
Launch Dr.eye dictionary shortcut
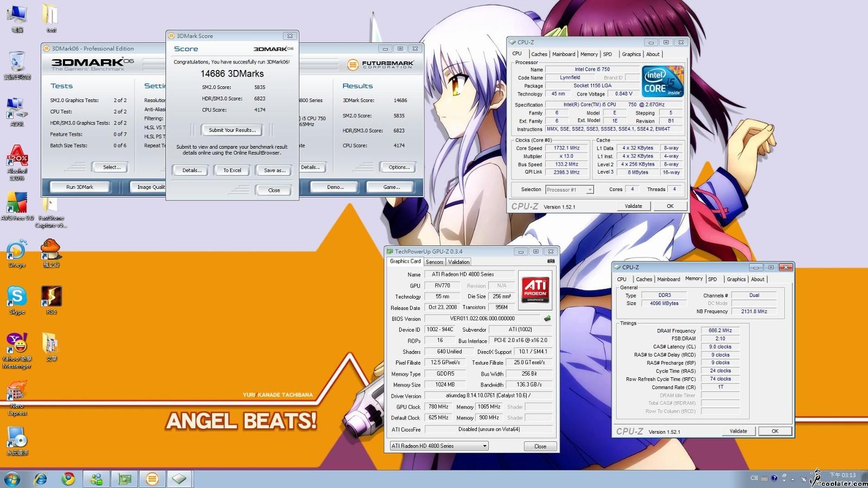(17, 253)
